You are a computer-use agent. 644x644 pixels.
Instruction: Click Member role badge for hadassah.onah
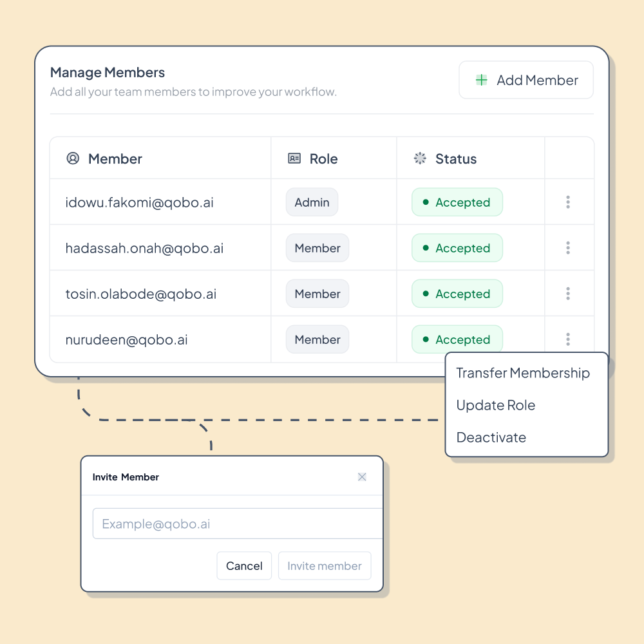317,249
